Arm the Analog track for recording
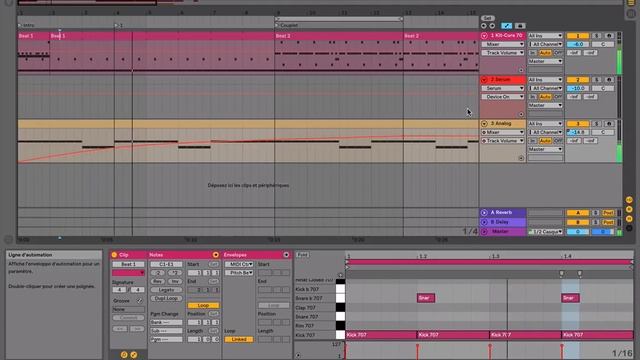This screenshot has width=640, height=360. (x=609, y=123)
